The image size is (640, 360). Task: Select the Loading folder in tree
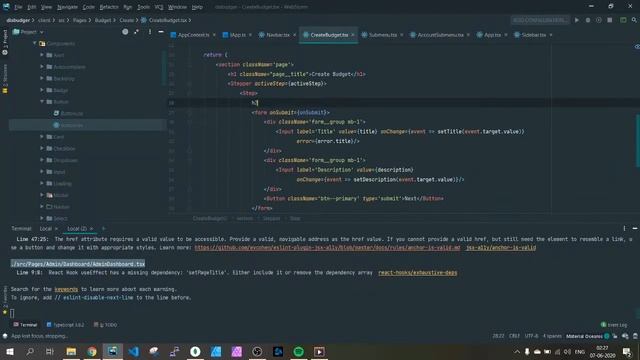click(59, 184)
